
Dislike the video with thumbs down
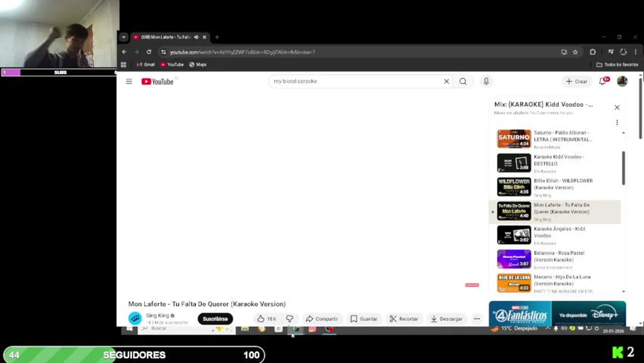[290, 319]
